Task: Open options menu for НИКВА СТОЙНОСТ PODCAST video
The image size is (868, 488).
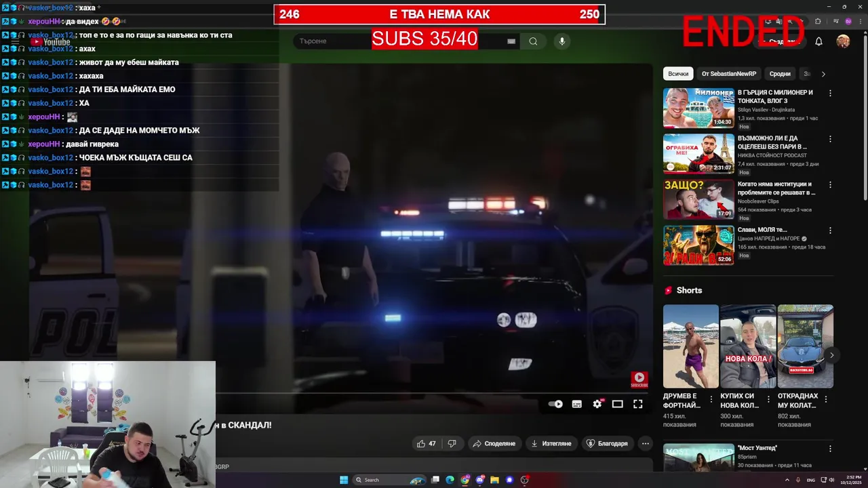Action: [x=830, y=139]
